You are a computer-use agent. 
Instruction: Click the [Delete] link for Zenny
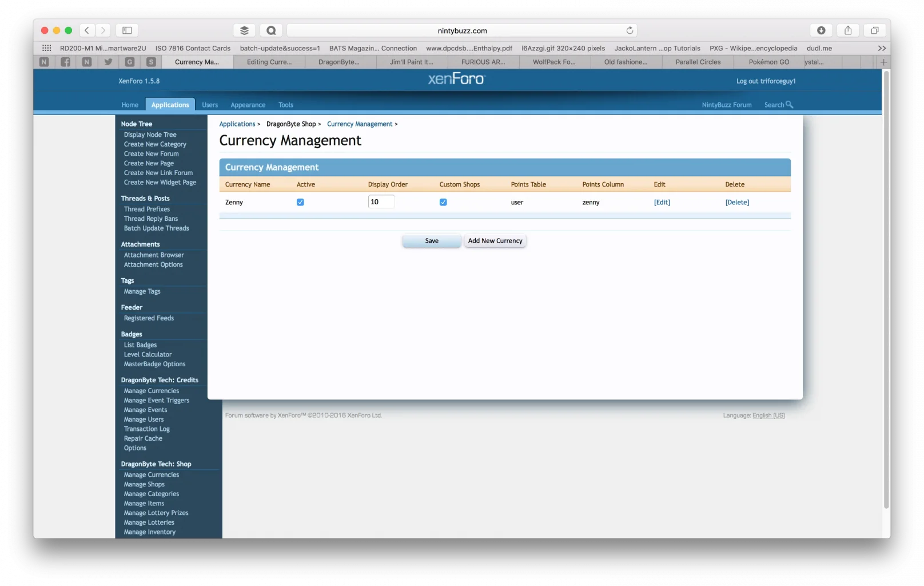[737, 202]
